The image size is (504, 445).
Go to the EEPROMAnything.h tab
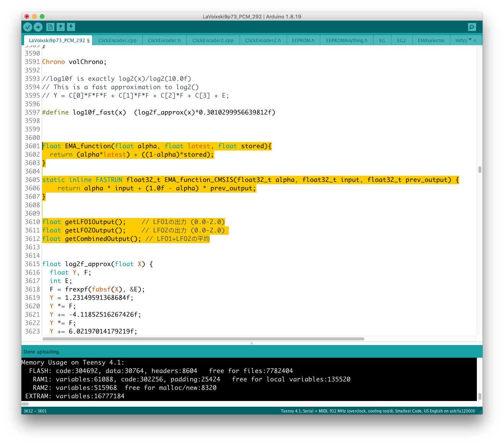pyautogui.click(x=346, y=41)
